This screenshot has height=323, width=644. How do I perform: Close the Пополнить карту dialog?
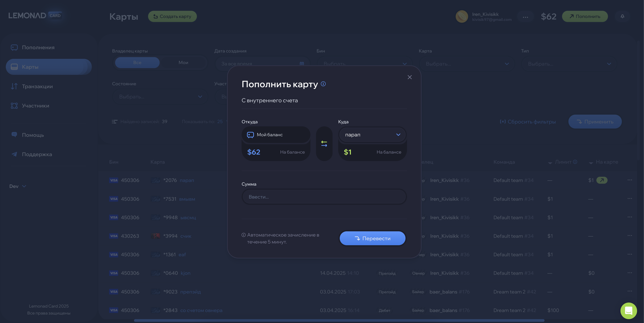coord(409,77)
